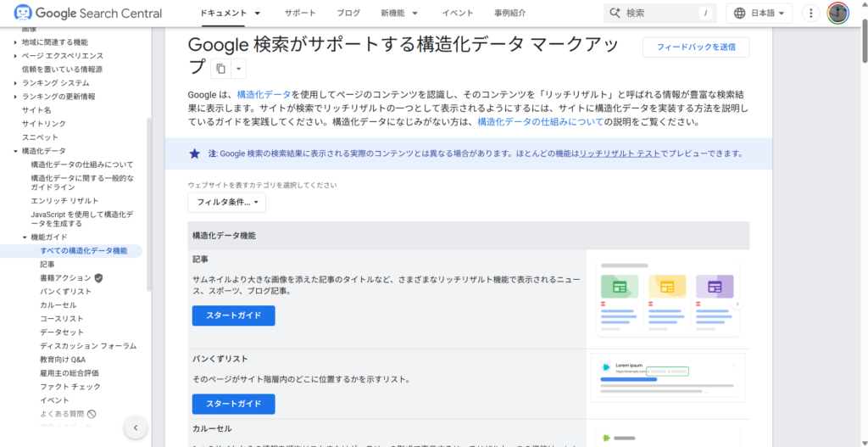Open the user account avatar
The image size is (868, 447).
click(838, 13)
